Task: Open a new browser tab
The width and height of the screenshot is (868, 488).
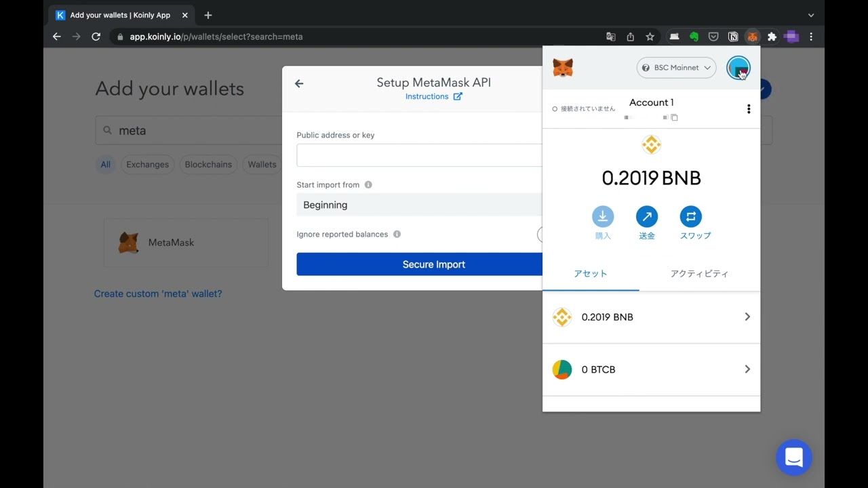Action: [208, 15]
